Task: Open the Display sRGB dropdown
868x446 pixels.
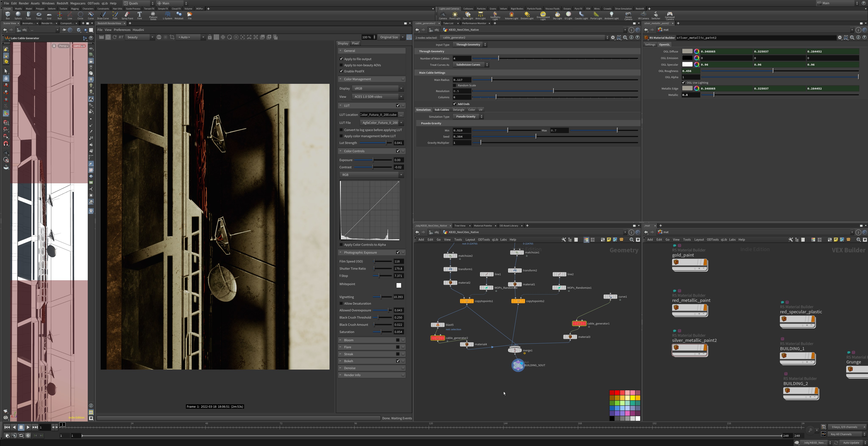Action: tap(377, 88)
